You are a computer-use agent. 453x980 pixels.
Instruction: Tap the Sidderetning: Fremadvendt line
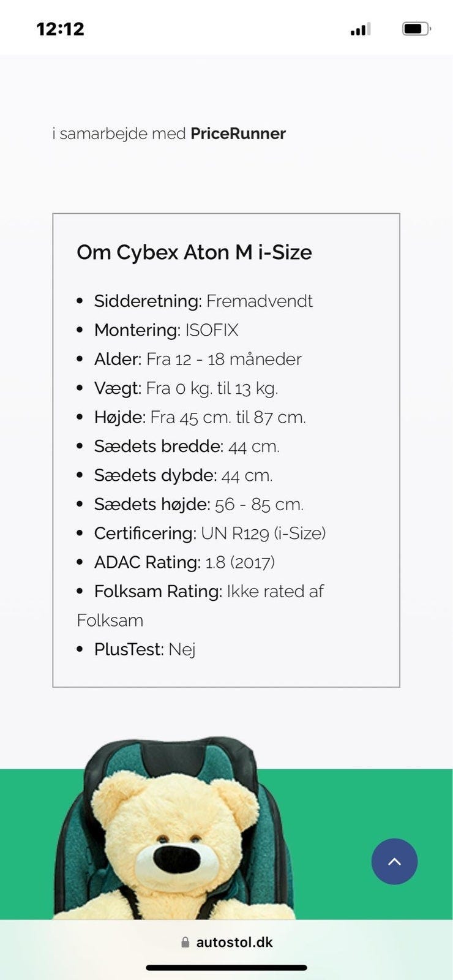(203, 301)
